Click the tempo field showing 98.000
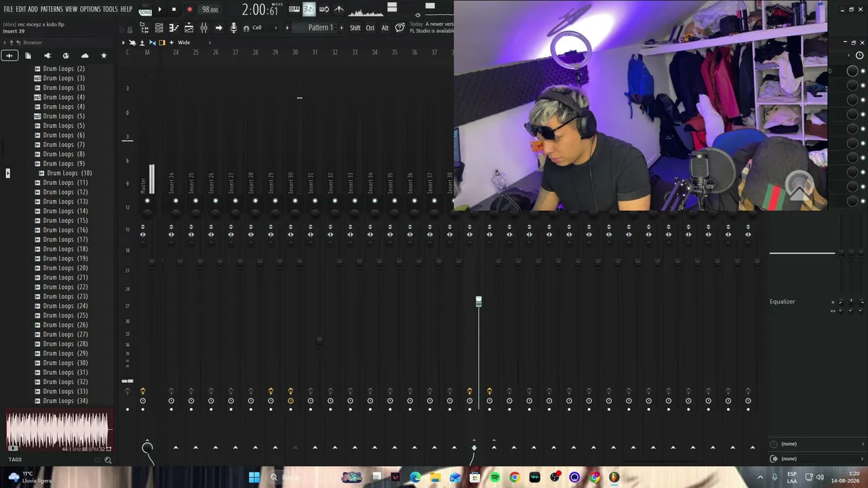This screenshot has height=488, width=868. tap(210, 9)
